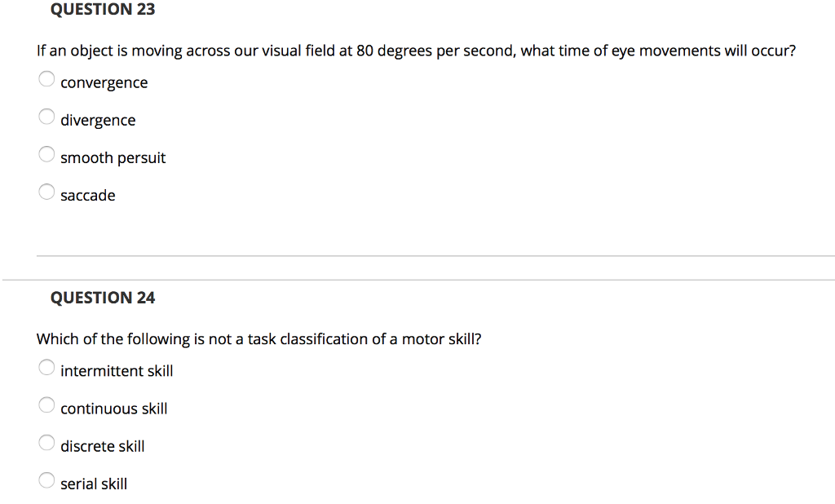This screenshot has height=504, width=835.
Task: Select the continuous skill radio button
Action: tap(46, 405)
